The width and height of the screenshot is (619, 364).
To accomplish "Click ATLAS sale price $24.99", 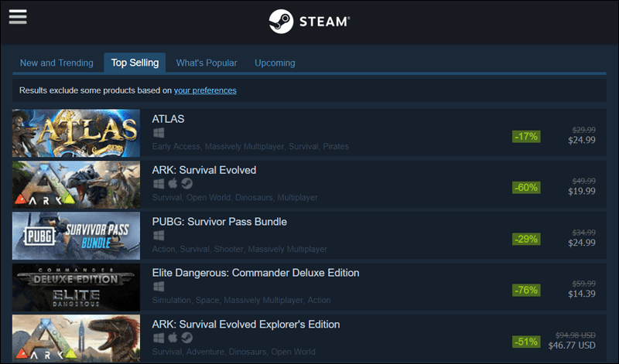I will (x=582, y=140).
